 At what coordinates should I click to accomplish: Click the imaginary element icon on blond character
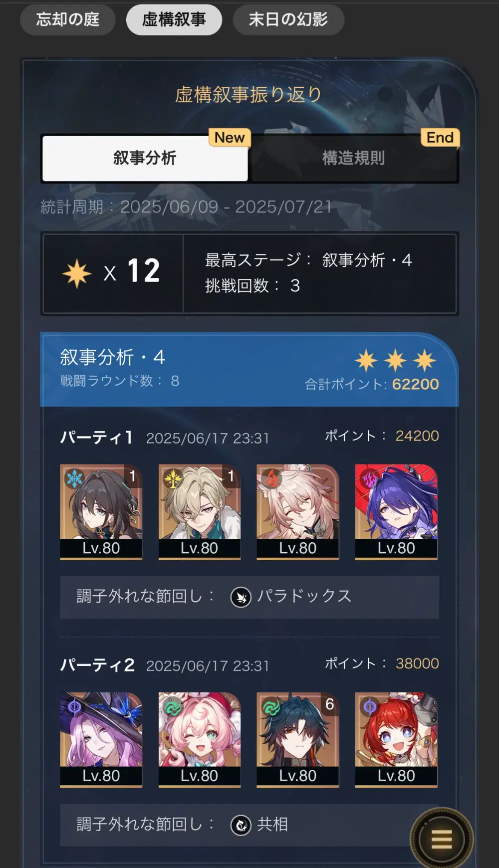[x=173, y=478]
